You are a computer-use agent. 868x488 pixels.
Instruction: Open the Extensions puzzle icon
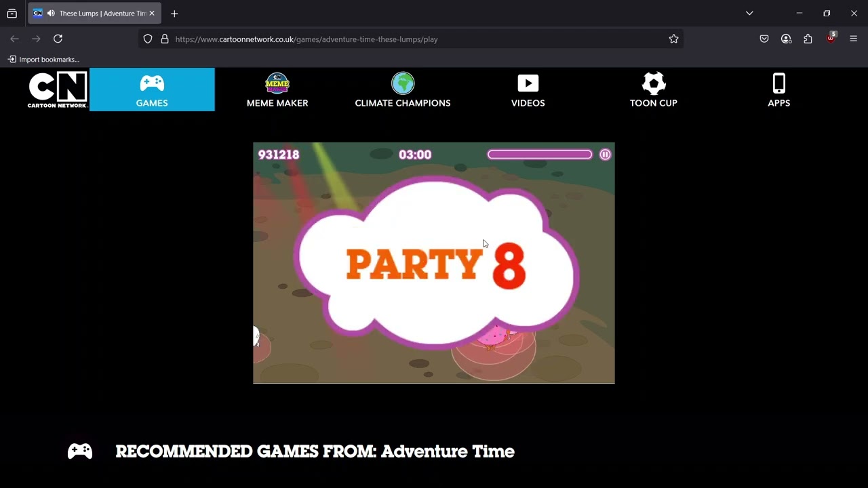pos(808,39)
